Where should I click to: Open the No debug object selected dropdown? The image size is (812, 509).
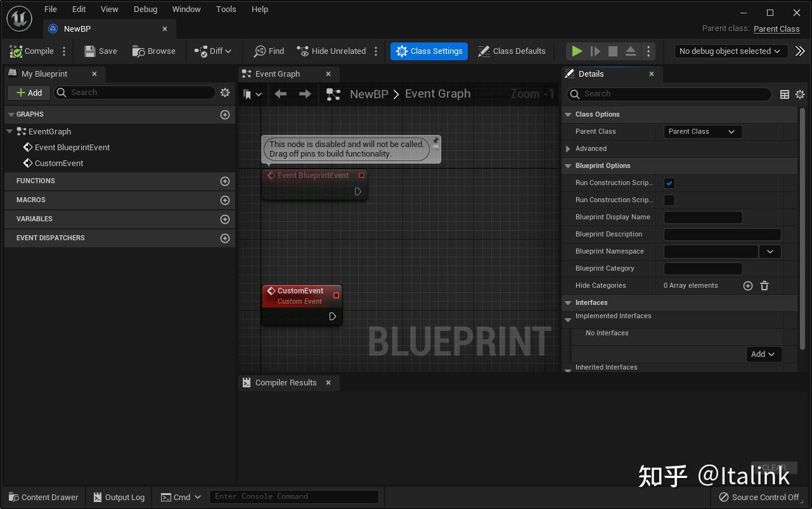pos(730,51)
